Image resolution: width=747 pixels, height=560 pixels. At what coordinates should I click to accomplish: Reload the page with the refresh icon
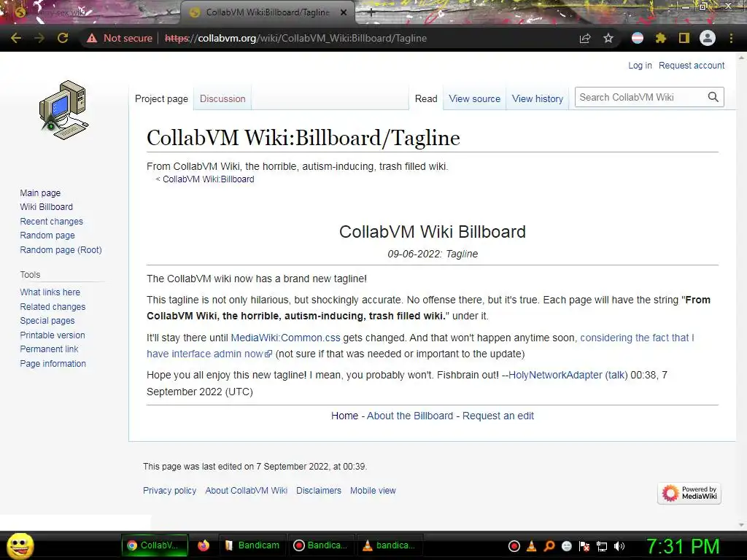click(63, 38)
